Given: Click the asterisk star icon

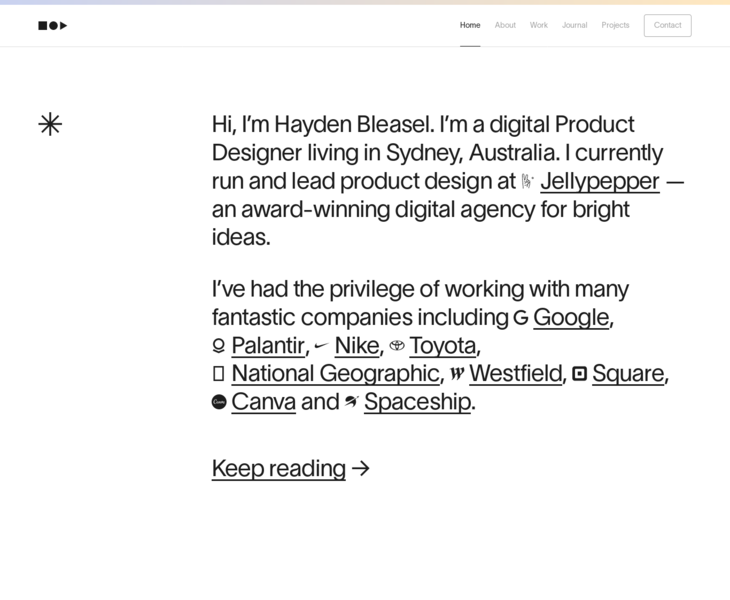Looking at the screenshot, I should click(x=50, y=124).
